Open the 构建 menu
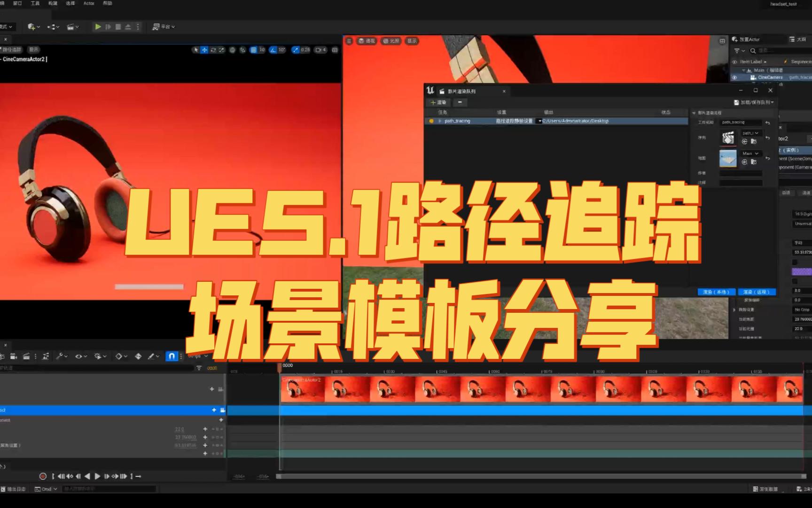This screenshot has height=508, width=812. (53, 3)
